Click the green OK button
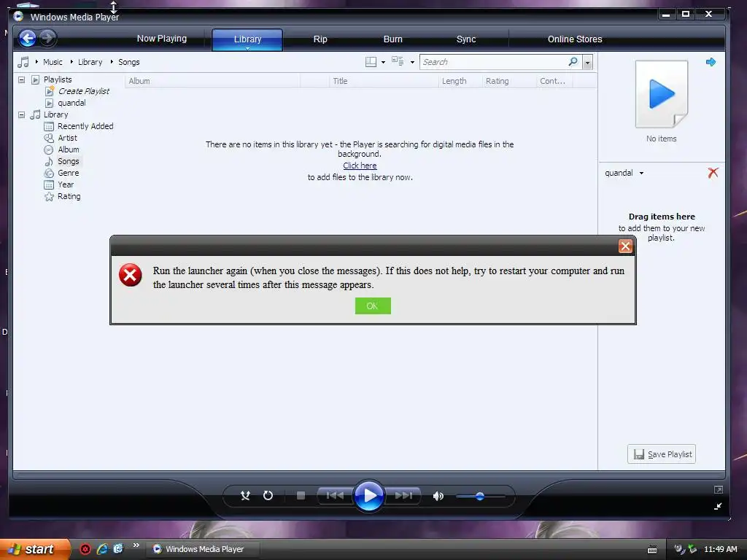 (373, 306)
